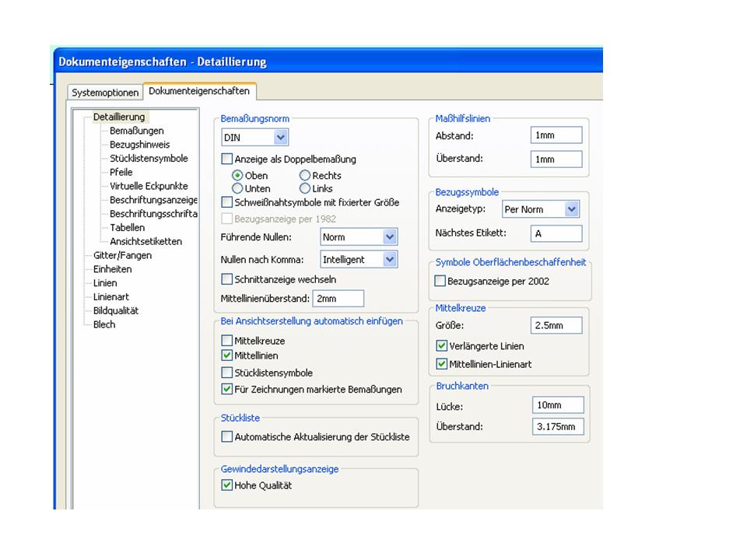Enable Anzeige als Doppelbemaßung checkbox

pyautogui.click(x=227, y=159)
